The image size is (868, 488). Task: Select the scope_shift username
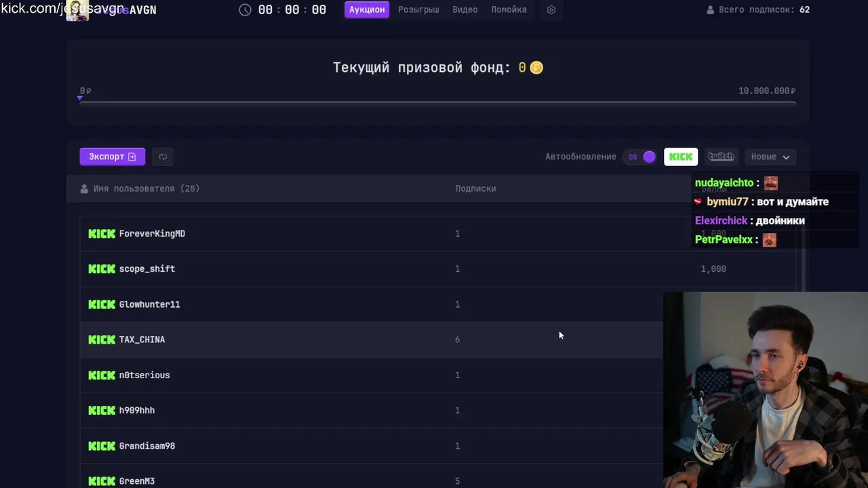pos(147,268)
